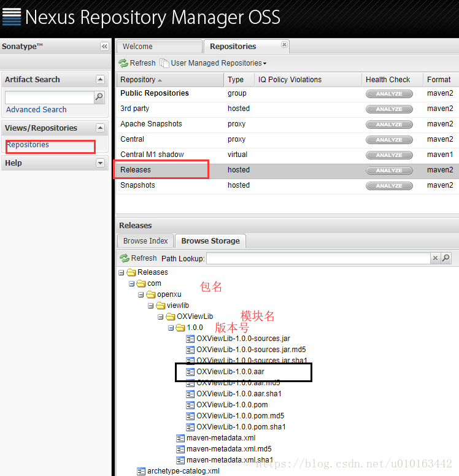The height and width of the screenshot is (476, 459).
Task: Select Central M1 shadow row
Action: [x=287, y=155]
